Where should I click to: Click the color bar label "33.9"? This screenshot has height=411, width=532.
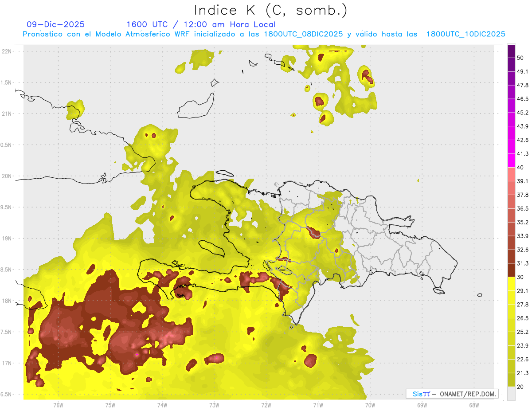click(x=522, y=236)
